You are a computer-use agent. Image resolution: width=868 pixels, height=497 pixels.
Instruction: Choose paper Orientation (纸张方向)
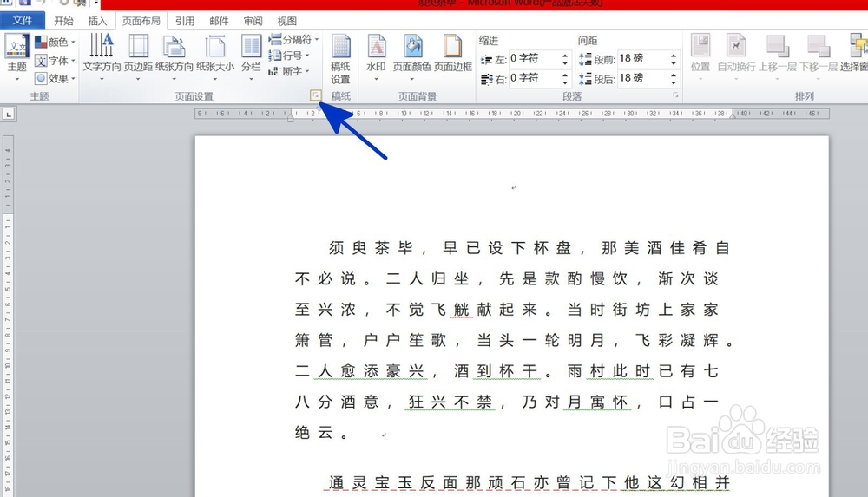(x=174, y=56)
